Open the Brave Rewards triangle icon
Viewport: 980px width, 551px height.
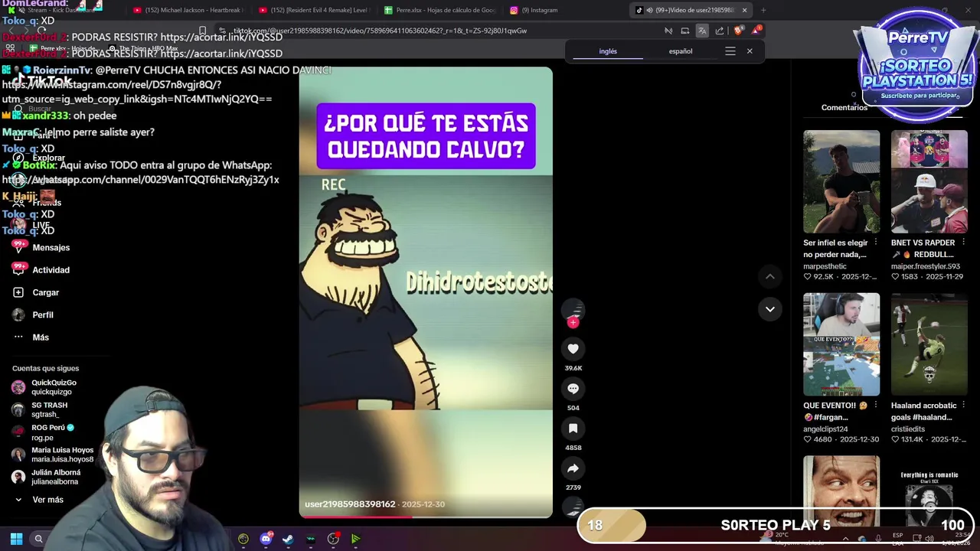coord(756,31)
